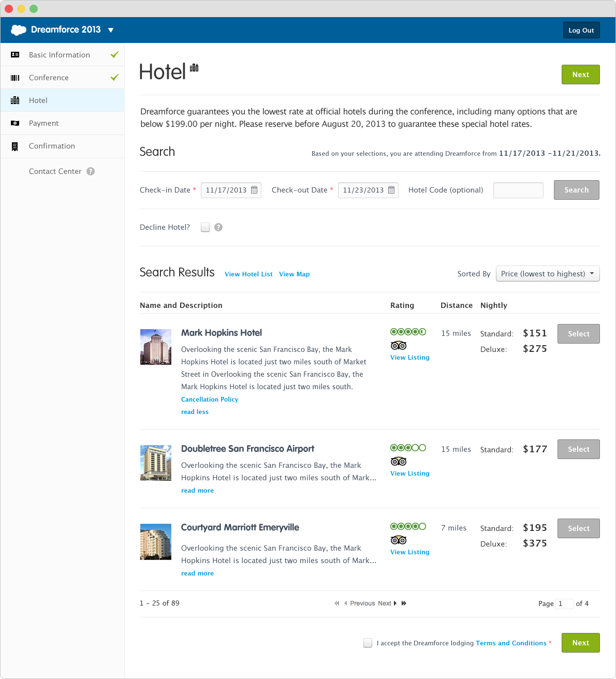Click the Mark Hopkins Hotel thumbnail
The width and height of the screenshot is (616, 679).
tap(156, 347)
